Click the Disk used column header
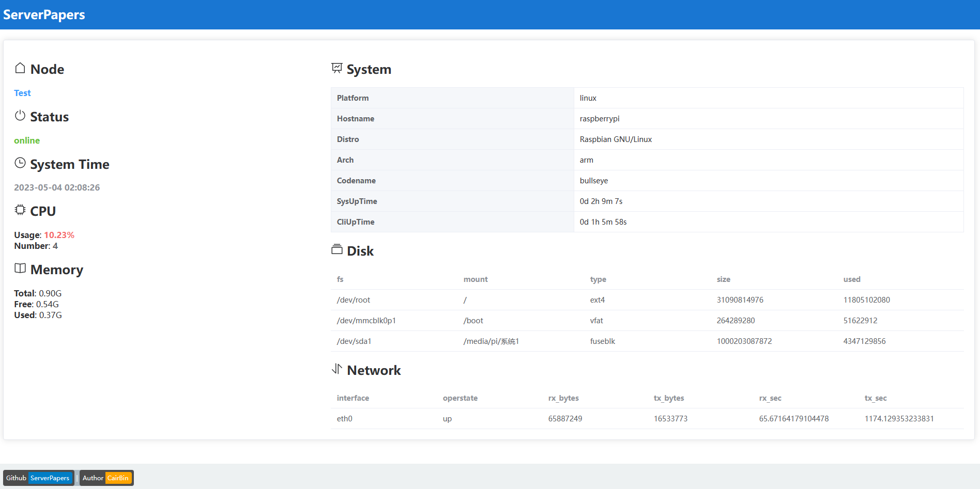The image size is (980, 489). click(852, 279)
